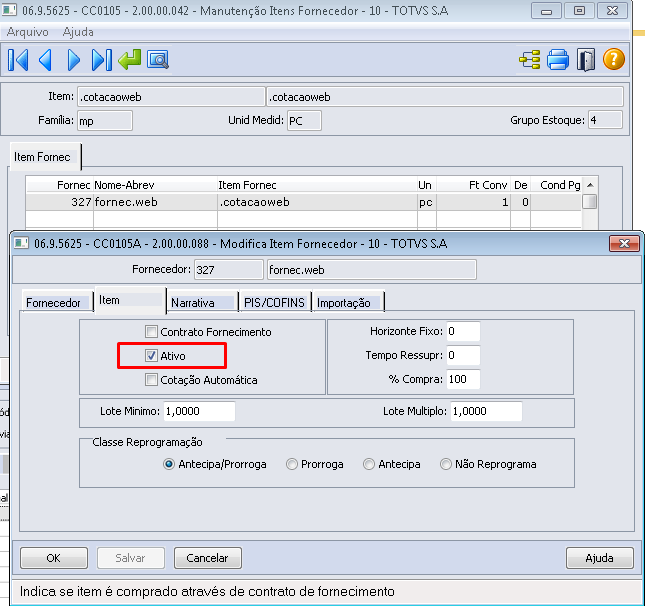Select Antecipa/Prorroga radio option

[169, 464]
